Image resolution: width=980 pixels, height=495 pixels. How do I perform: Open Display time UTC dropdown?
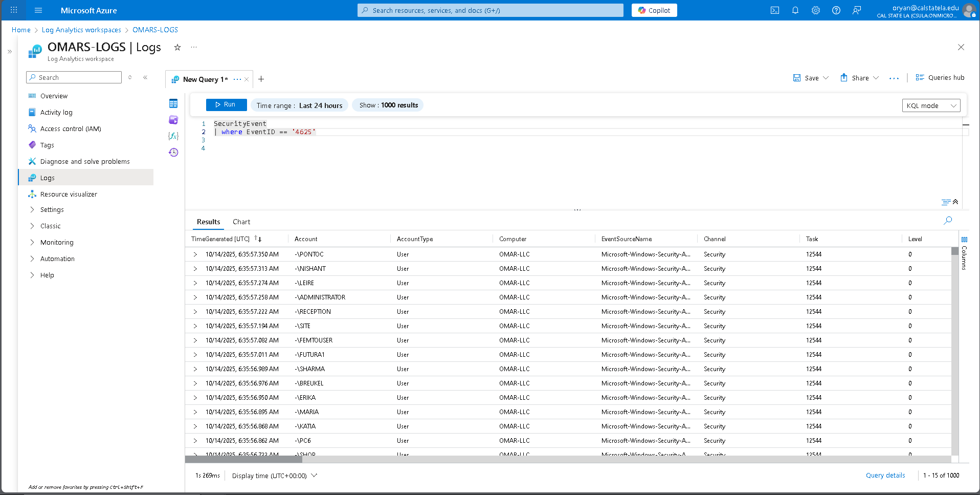(275, 476)
